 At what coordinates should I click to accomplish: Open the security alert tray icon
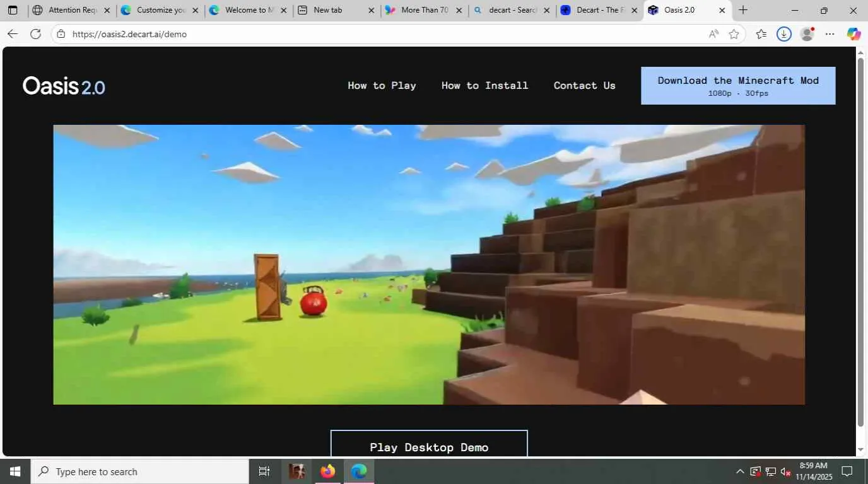click(x=755, y=471)
